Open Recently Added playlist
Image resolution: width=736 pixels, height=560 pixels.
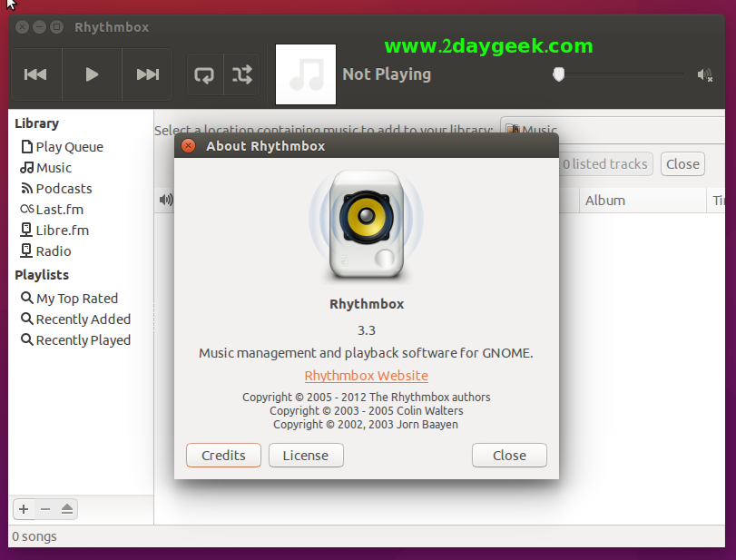pyautogui.click(x=75, y=319)
